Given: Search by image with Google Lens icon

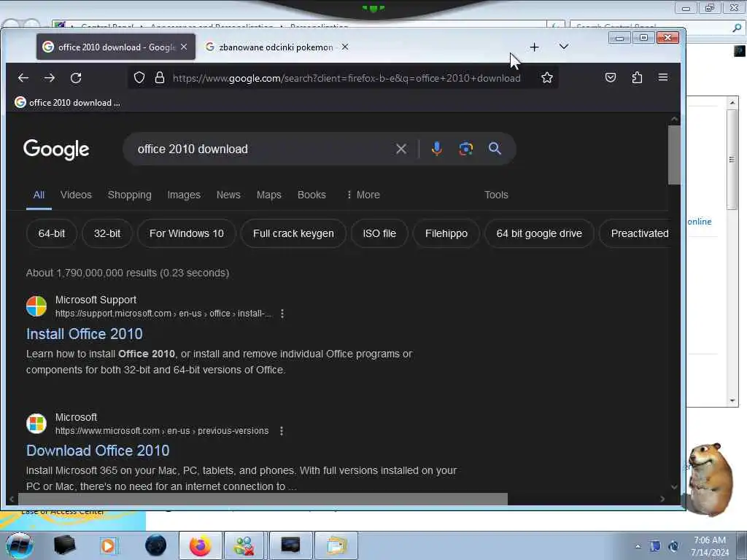Looking at the screenshot, I should click(x=465, y=149).
